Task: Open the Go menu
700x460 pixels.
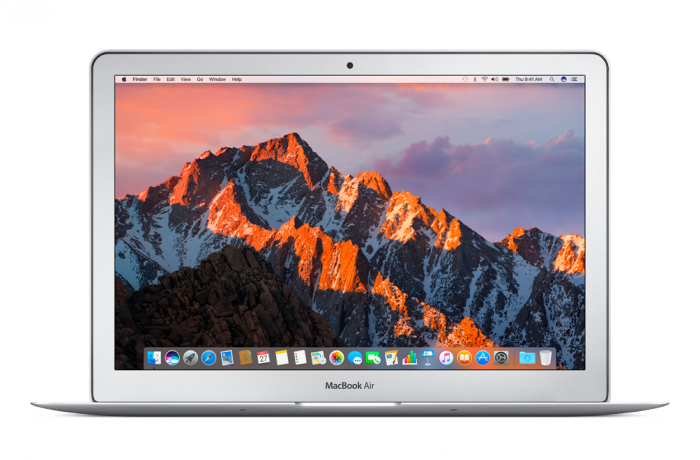Action: [200, 79]
